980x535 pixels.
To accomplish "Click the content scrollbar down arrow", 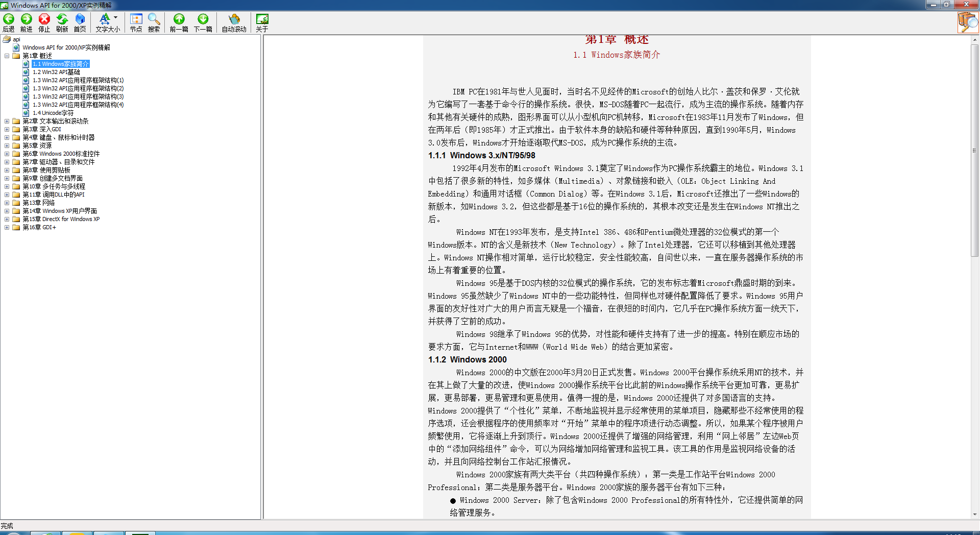I will (x=975, y=514).
